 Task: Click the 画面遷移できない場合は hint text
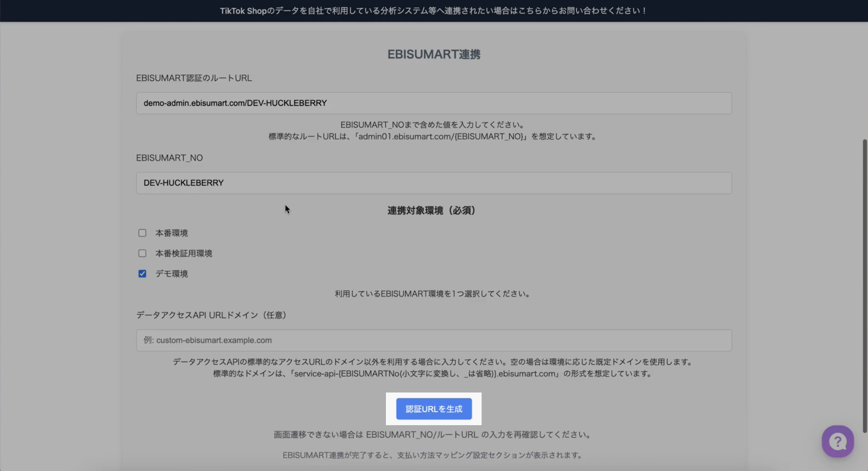[x=433, y=435]
